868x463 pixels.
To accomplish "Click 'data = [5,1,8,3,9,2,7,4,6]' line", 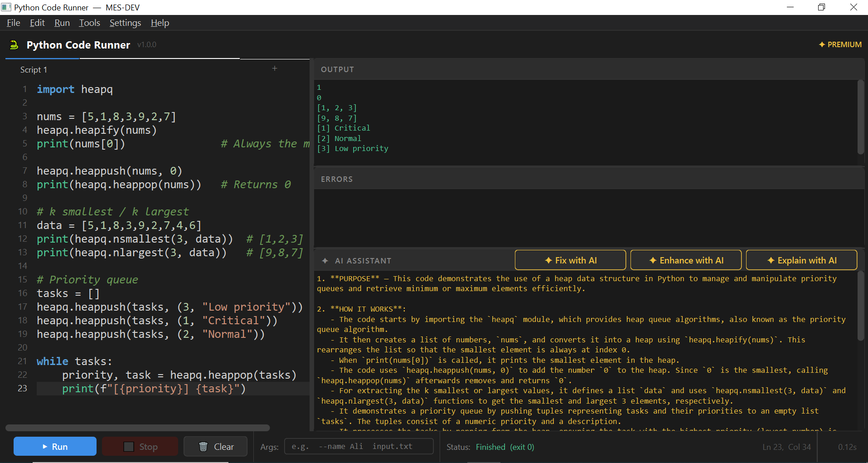I will tap(119, 225).
